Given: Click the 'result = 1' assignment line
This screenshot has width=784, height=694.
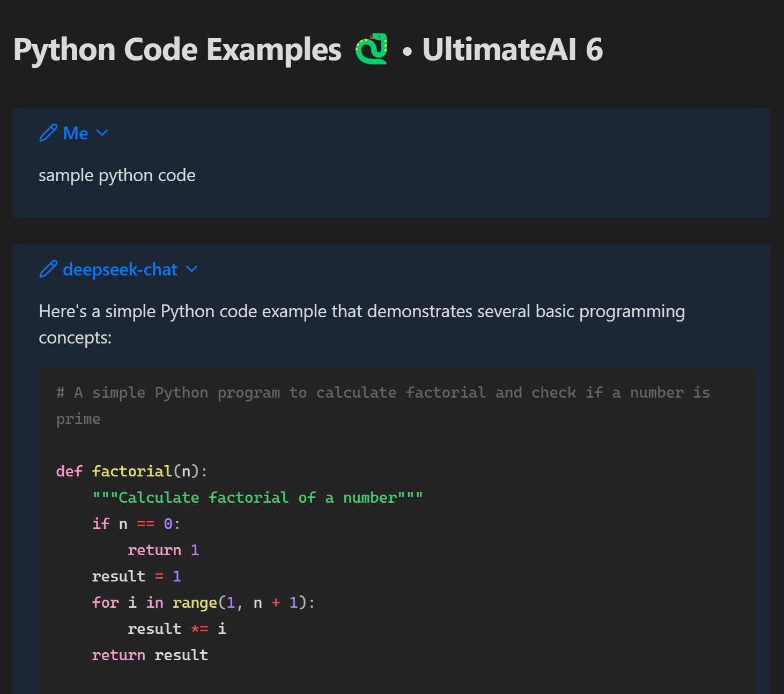Looking at the screenshot, I should click(x=136, y=576).
